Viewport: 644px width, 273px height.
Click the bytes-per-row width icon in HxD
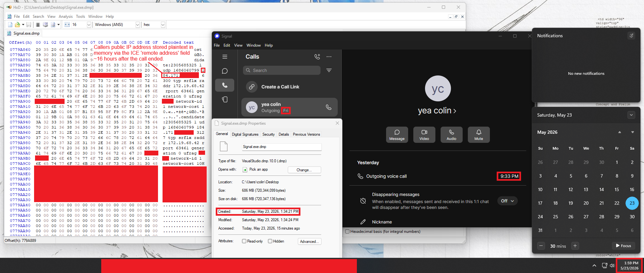point(67,25)
